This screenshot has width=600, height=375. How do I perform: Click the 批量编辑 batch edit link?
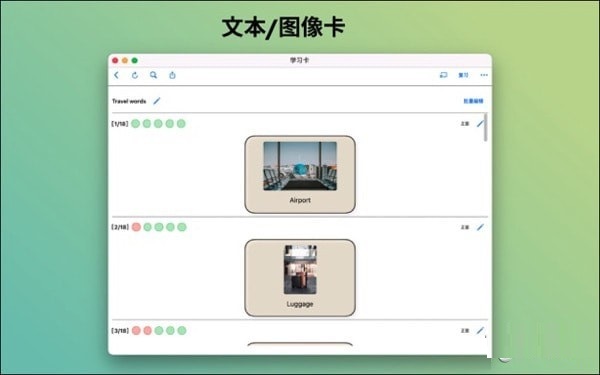(x=473, y=101)
